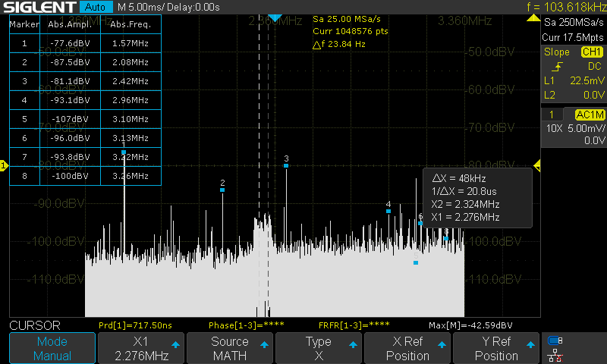Change cursor Type X softkey
Screen dimensions: 607x364
[318, 348]
